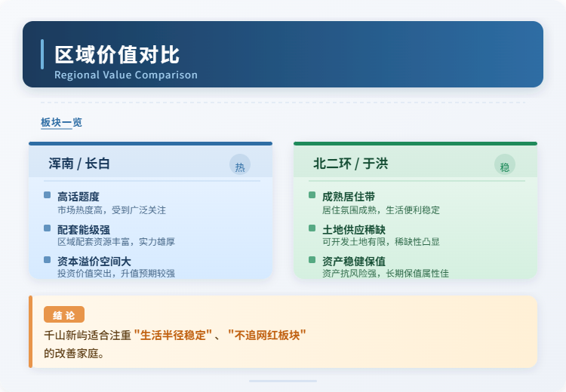The height and width of the screenshot is (392, 566).
Task: Select the 高话题度 item title
Action: 78,197
